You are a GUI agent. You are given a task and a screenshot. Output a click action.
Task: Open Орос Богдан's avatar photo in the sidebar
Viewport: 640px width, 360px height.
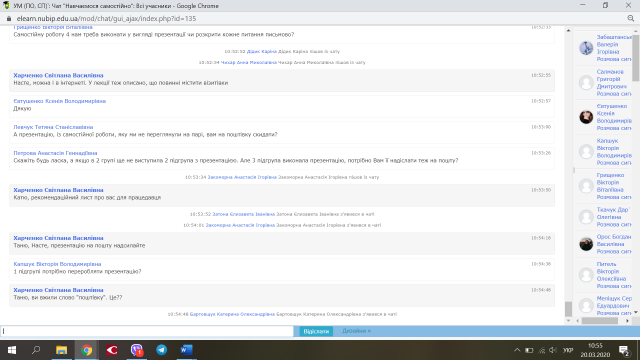(x=586, y=244)
